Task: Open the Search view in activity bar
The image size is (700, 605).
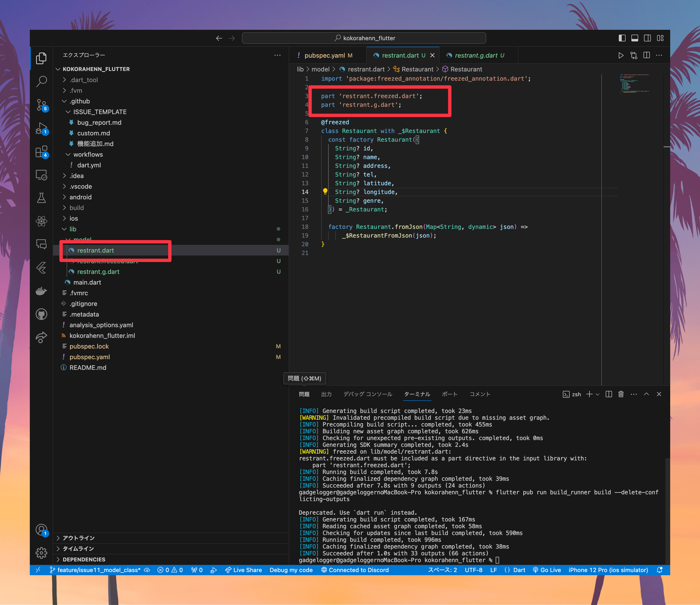Action: (41, 81)
